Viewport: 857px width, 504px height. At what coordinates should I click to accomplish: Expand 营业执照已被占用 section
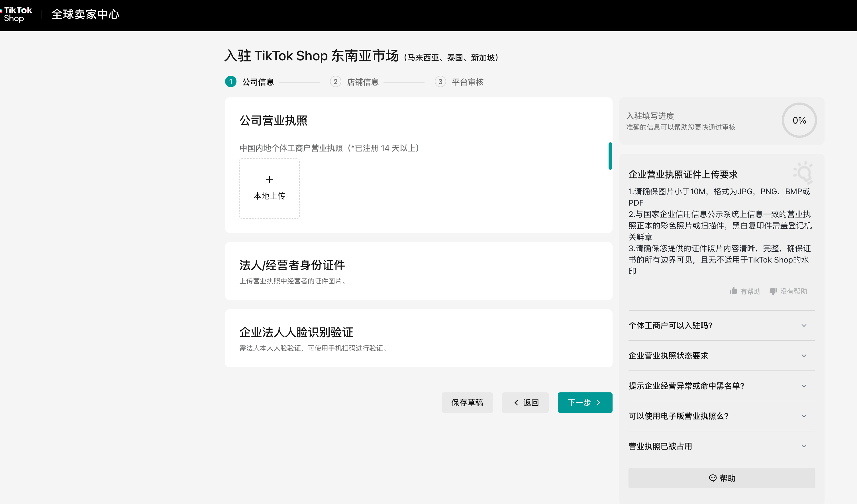722,446
